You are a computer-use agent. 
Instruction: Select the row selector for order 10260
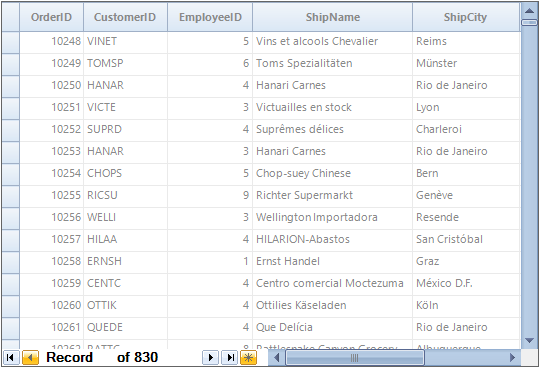point(11,306)
